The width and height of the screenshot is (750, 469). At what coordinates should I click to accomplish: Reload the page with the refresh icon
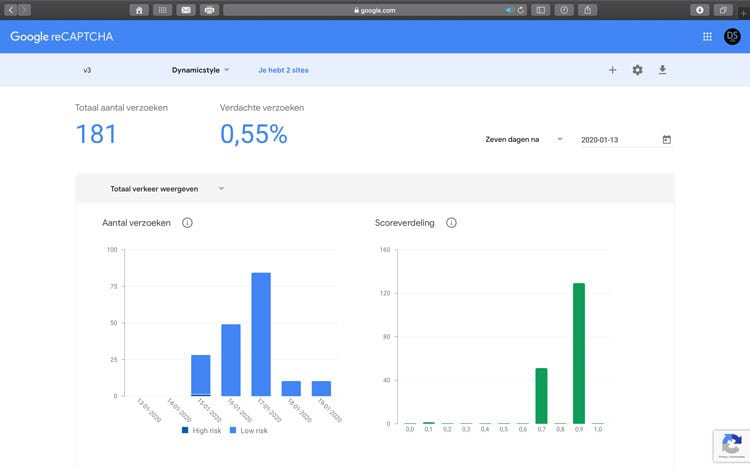520,10
